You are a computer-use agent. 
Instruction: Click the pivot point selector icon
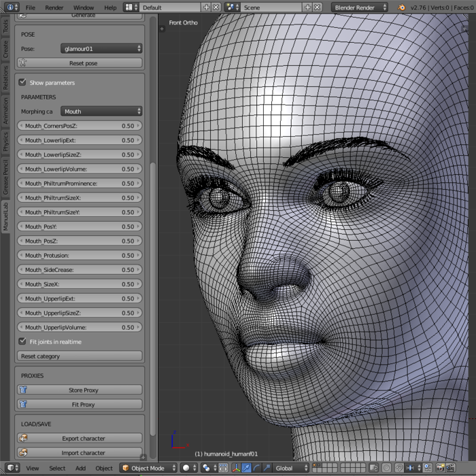[206, 468]
